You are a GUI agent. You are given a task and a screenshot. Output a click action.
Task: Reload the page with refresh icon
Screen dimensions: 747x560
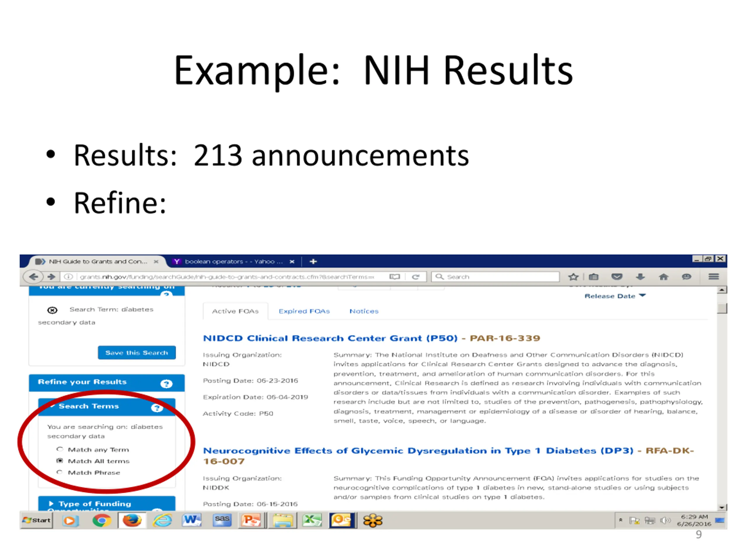pyautogui.click(x=416, y=277)
